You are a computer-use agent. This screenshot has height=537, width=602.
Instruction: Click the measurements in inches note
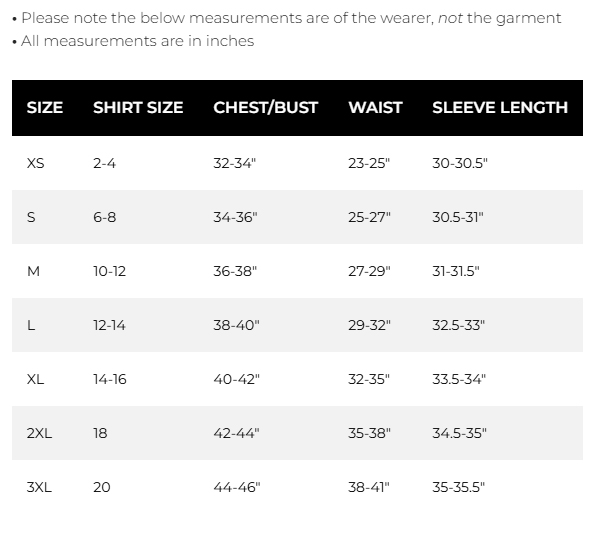[x=135, y=41]
